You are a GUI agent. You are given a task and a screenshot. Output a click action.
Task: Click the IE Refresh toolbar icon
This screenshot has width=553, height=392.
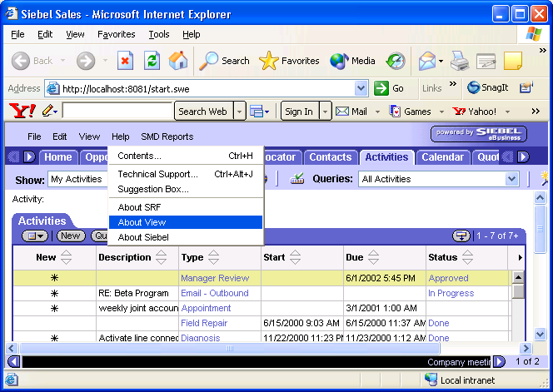tap(152, 60)
